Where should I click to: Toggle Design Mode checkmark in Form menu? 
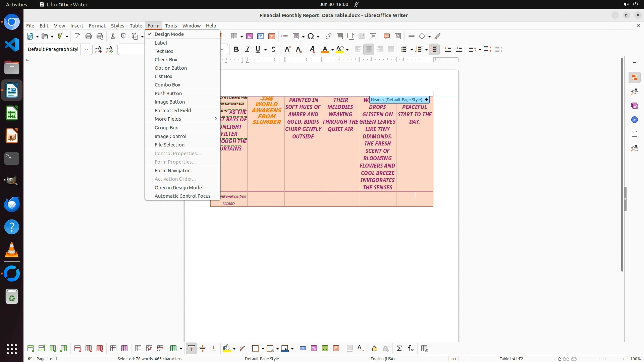[x=169, y=34]
